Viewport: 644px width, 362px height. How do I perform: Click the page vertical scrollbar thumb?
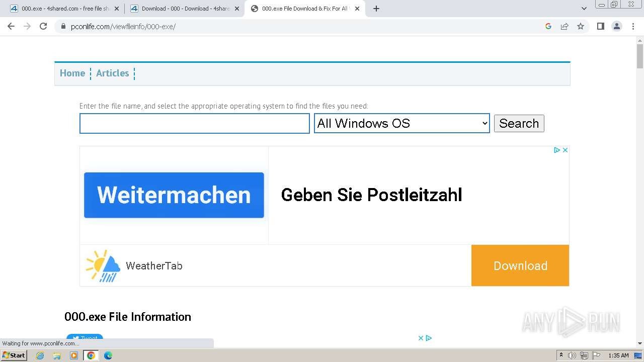[x=640, y=56]
